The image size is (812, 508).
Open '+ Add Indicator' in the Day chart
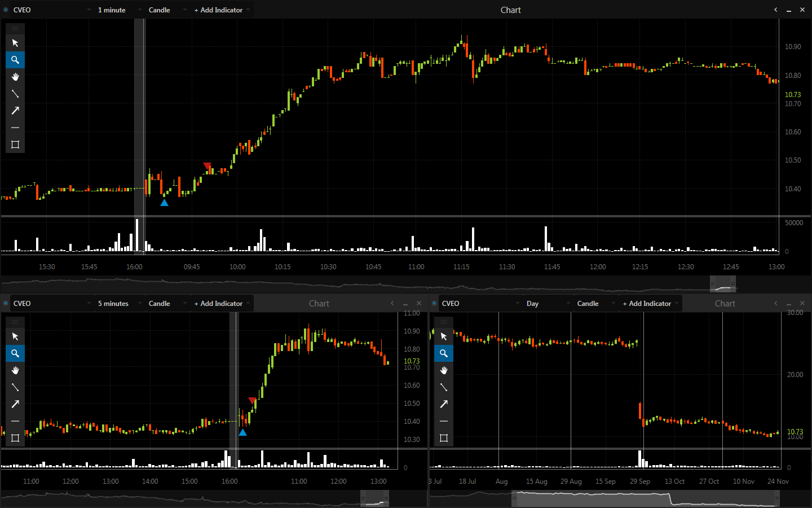[650, 304]
